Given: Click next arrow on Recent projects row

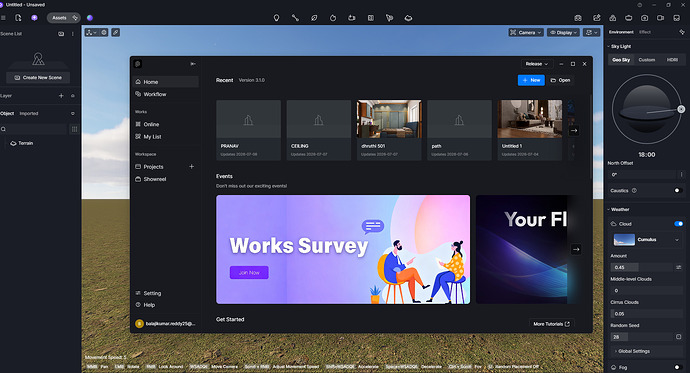Looking at the screenshot, I should pyautogui.click(x=574, y=130).
